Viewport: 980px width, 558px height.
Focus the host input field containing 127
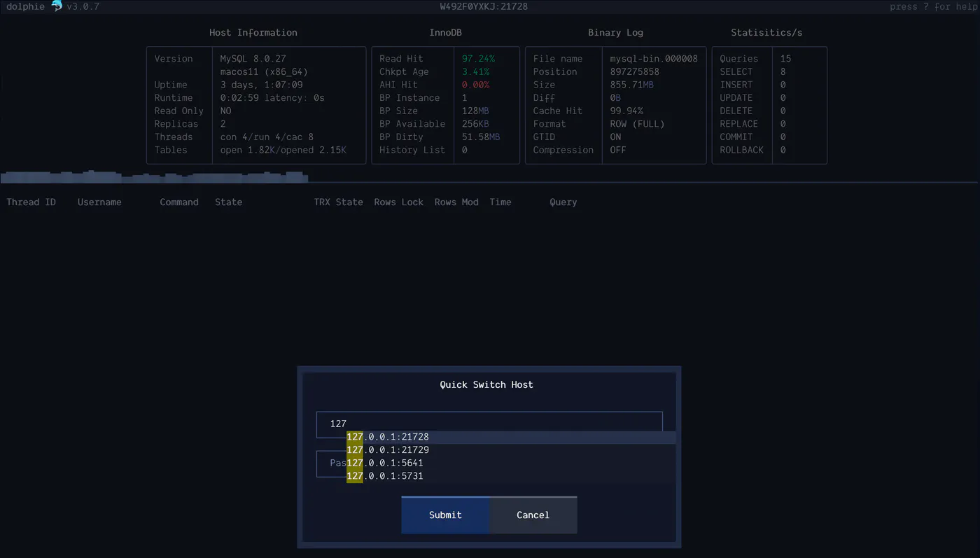(x=489, y=424)
